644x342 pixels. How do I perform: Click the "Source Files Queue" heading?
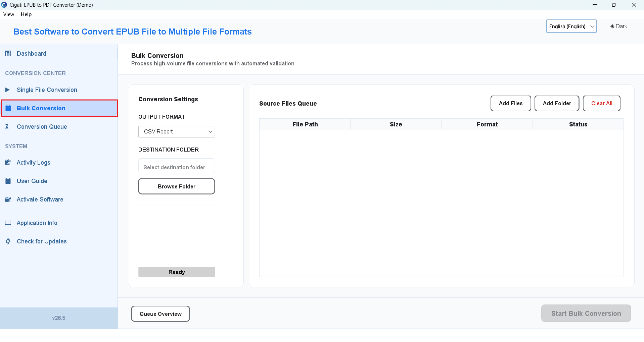[288, 104]
